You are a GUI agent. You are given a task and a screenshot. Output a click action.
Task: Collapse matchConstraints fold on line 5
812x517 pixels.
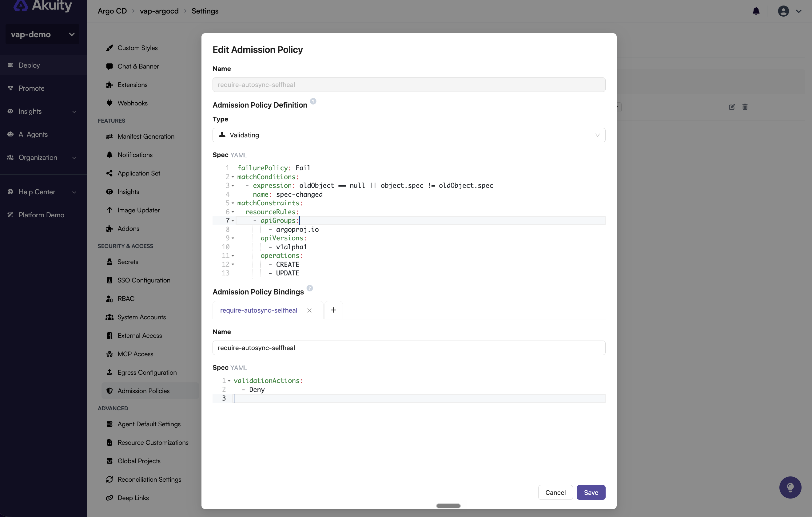pyautogui.click(x=233, y=203)
